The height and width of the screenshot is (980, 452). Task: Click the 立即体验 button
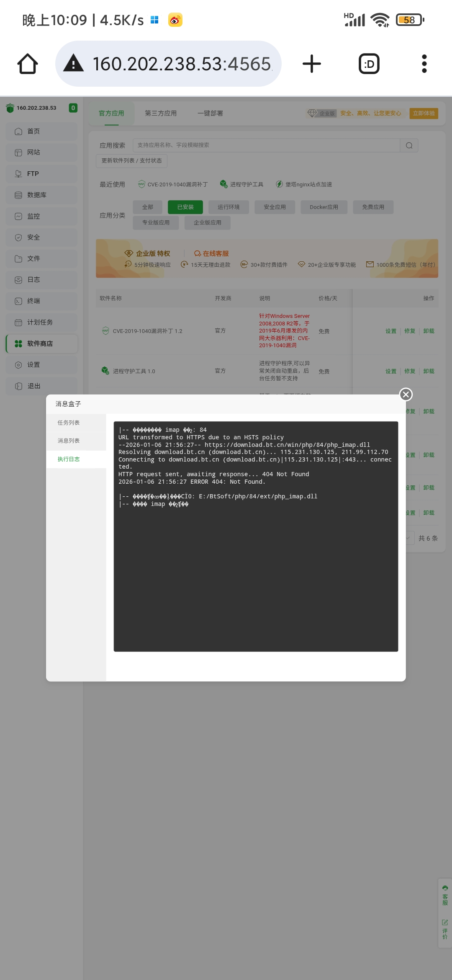pyautogui.click(x=424, y=113)
